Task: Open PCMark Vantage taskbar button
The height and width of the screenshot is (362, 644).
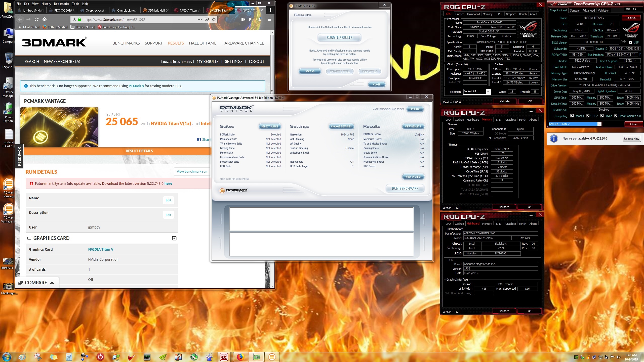Action: pos(272,357)
